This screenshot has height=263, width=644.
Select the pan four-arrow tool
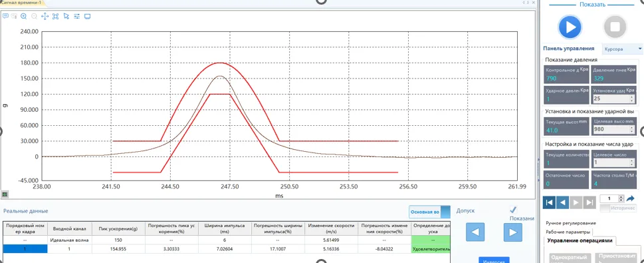45,17
